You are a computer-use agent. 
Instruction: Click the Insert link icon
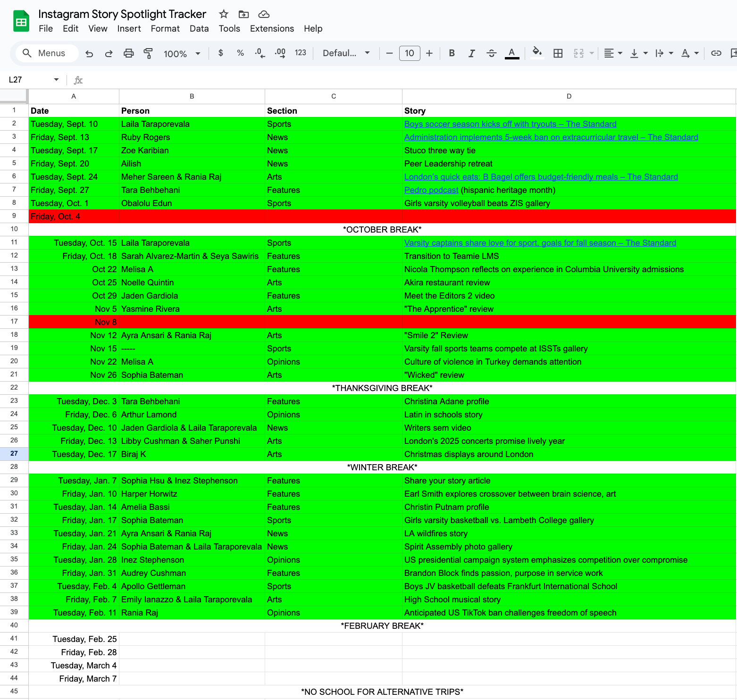[x=716, y=53]
